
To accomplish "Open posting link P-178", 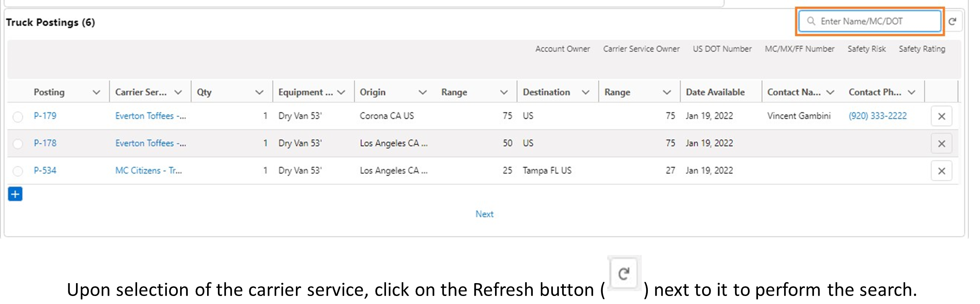I will pos(45,143).
